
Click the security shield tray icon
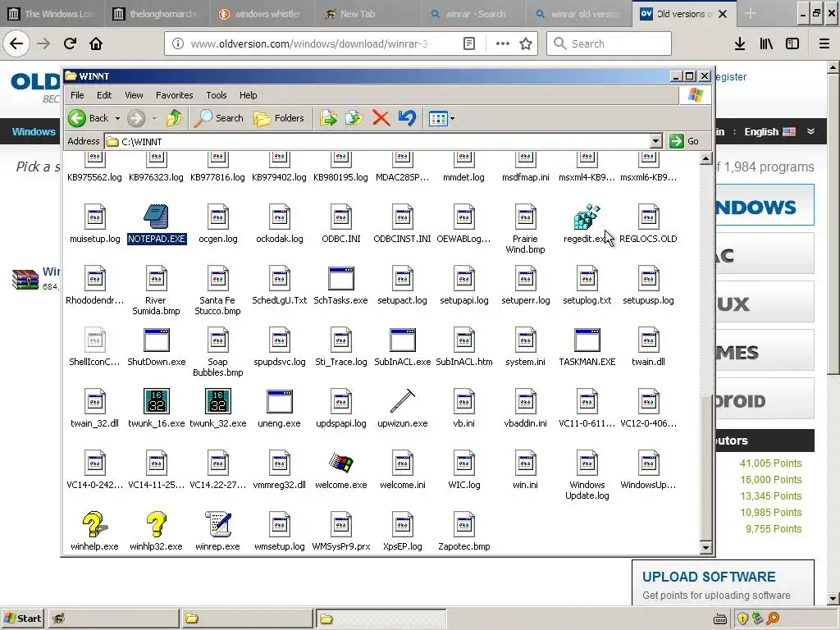(x=742, y=619)
